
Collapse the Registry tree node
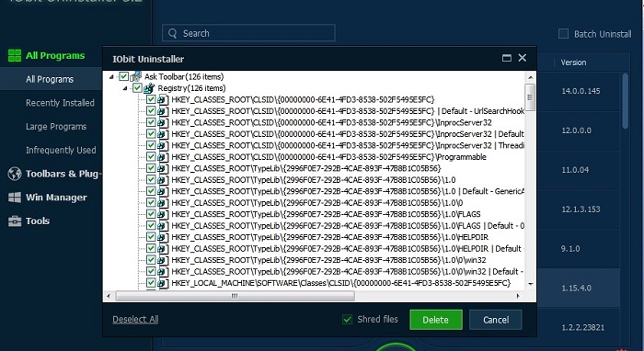[x=125, y=88]
